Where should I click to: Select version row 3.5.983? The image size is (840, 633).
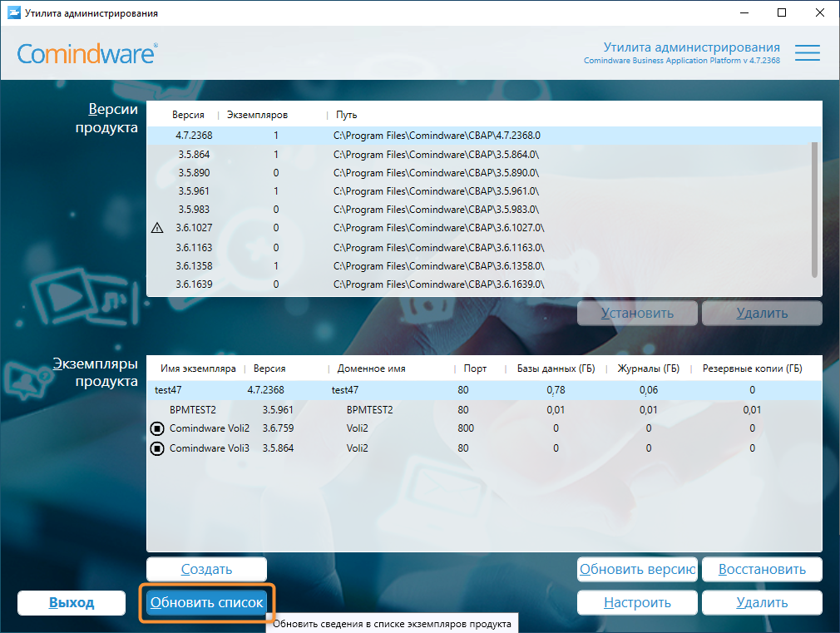point(479,209)
